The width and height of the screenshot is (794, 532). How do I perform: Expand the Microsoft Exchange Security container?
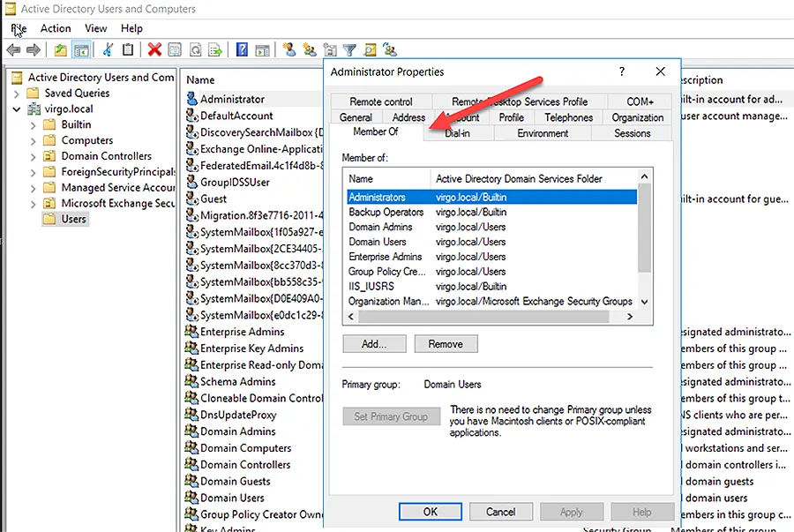(34, 204)
